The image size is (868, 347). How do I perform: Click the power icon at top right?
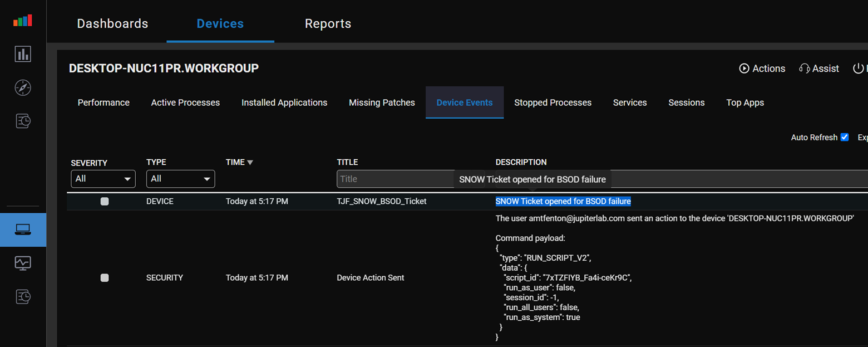(x=858, y=69)
